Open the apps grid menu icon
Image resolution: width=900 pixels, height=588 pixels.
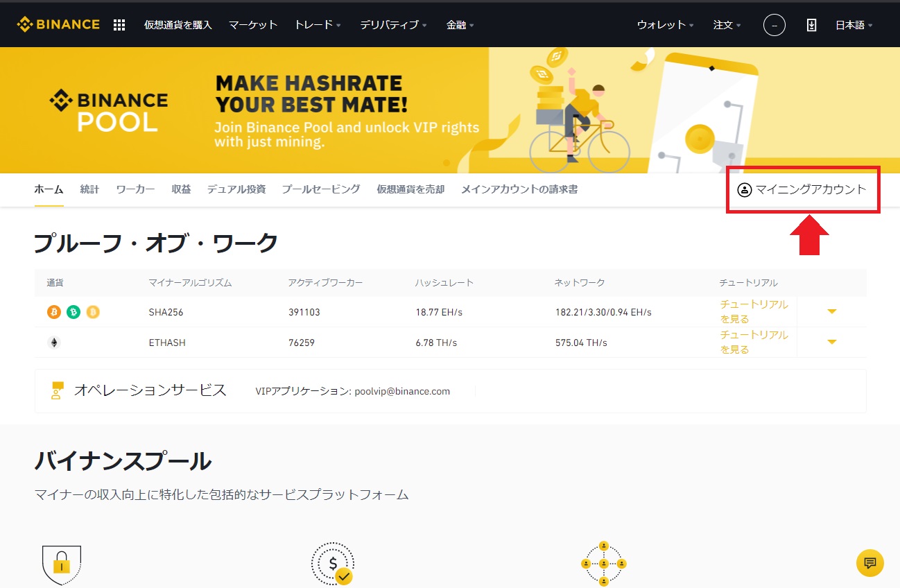click(x=119, y=25)
